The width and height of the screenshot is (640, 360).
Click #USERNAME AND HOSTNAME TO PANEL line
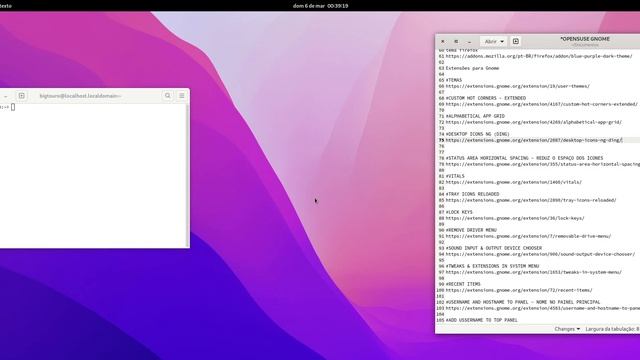(x=523, y=302)
